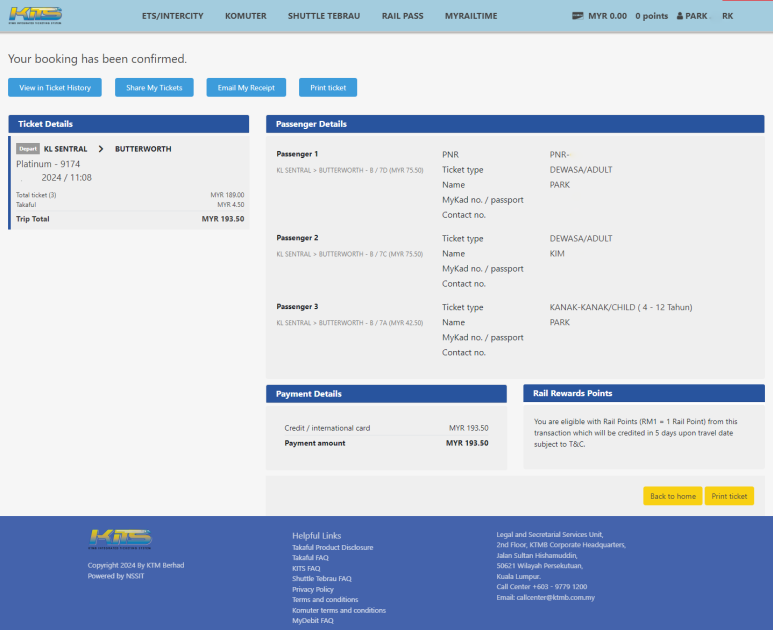Click the Platinum - 9174 train name
The width and height of the screenshot is (773, 630).
point(48,164)
